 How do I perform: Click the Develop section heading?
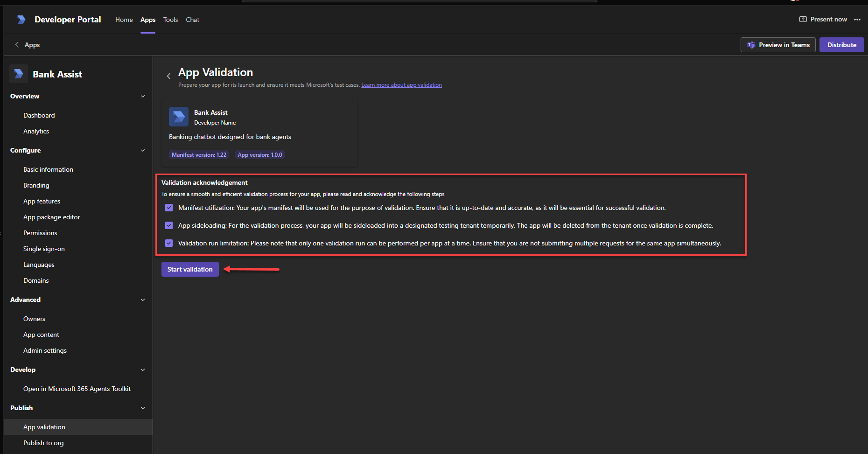click(x=23, y=370)
